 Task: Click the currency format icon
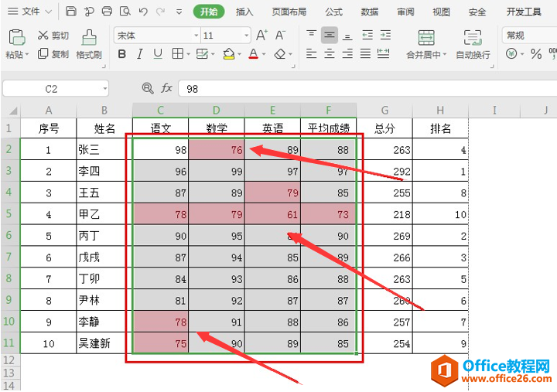511,54
